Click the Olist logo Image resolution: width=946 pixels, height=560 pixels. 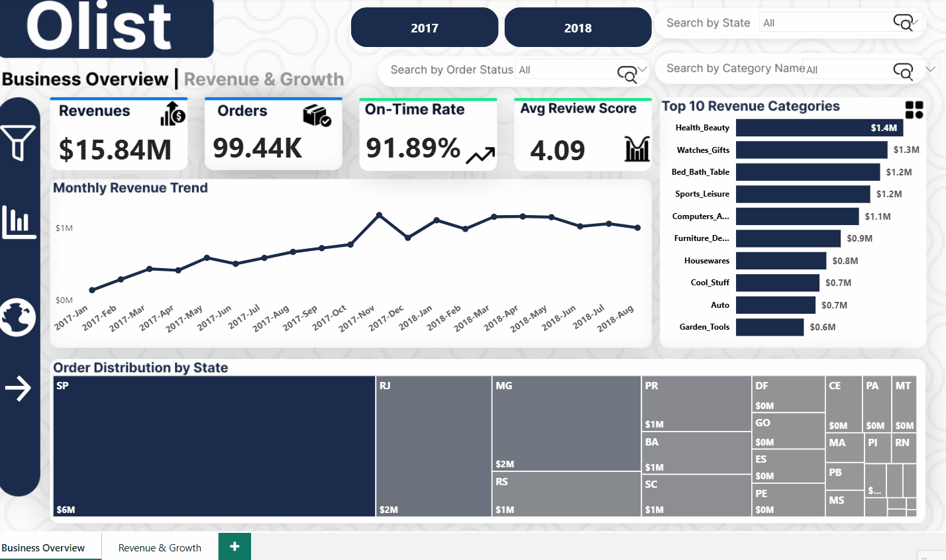(106, 28)
